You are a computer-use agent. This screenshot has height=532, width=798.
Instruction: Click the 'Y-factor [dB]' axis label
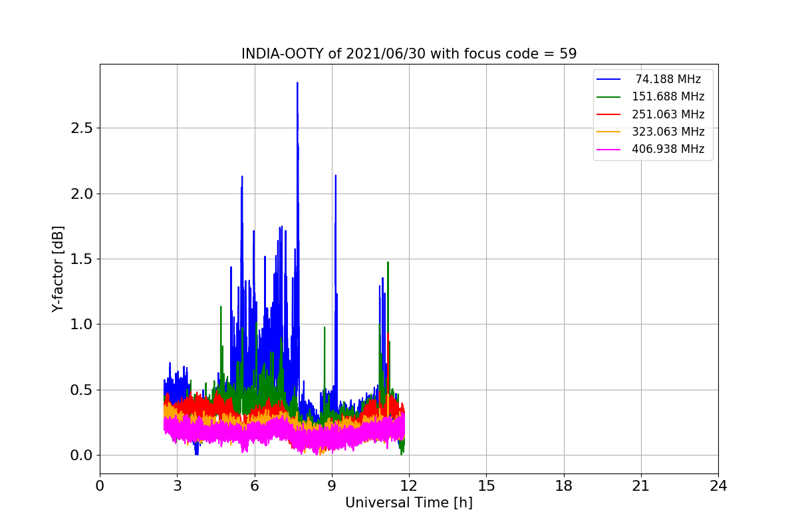pyautogui.click(x=59, y=269)
